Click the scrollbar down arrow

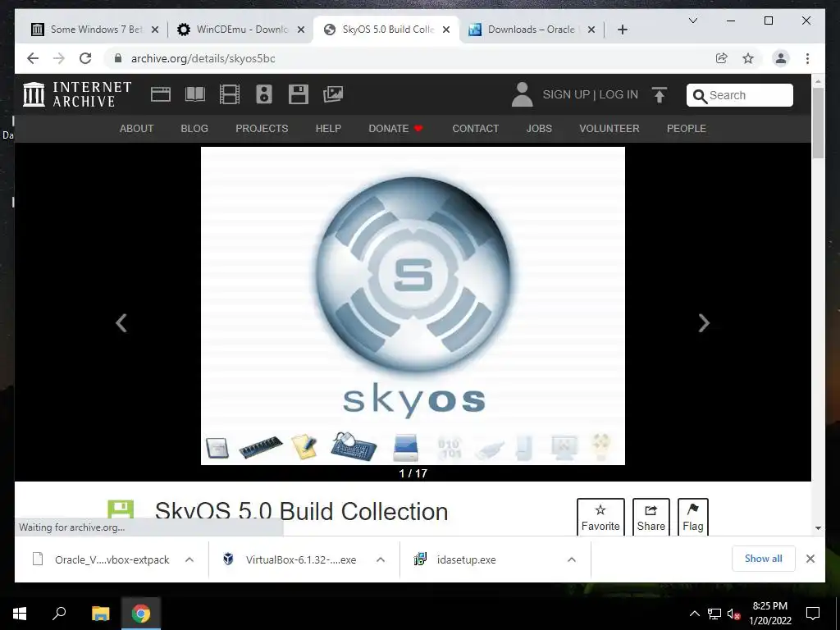tap(818, 528)
